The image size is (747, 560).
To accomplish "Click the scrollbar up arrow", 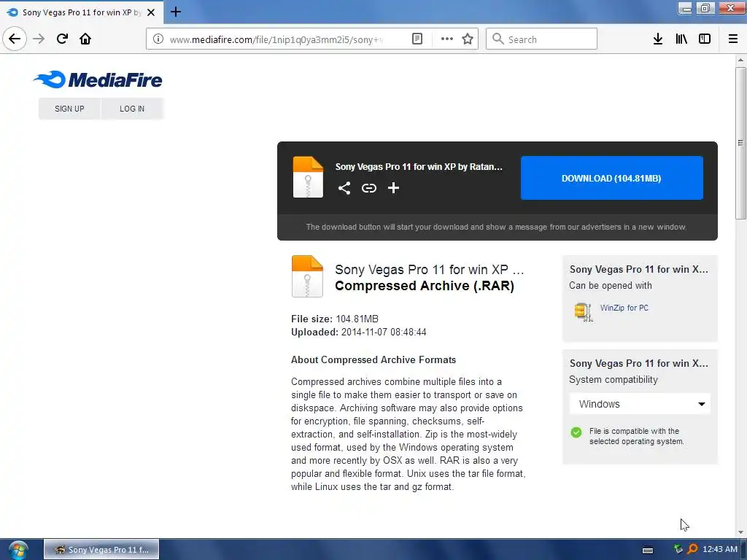I will (740, 60).
